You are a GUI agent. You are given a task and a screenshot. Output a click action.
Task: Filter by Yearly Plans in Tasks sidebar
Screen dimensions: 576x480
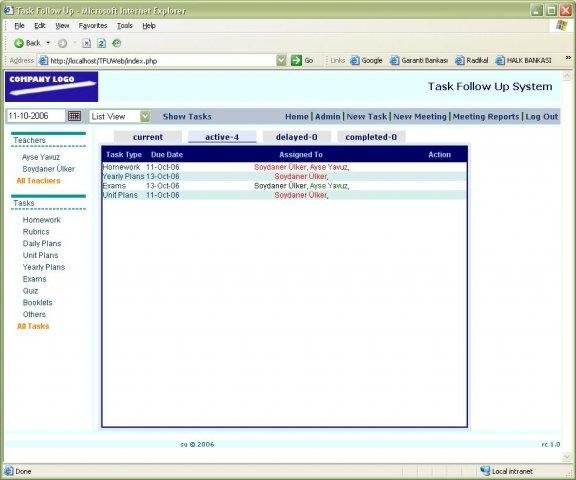(x=44, y=267)
